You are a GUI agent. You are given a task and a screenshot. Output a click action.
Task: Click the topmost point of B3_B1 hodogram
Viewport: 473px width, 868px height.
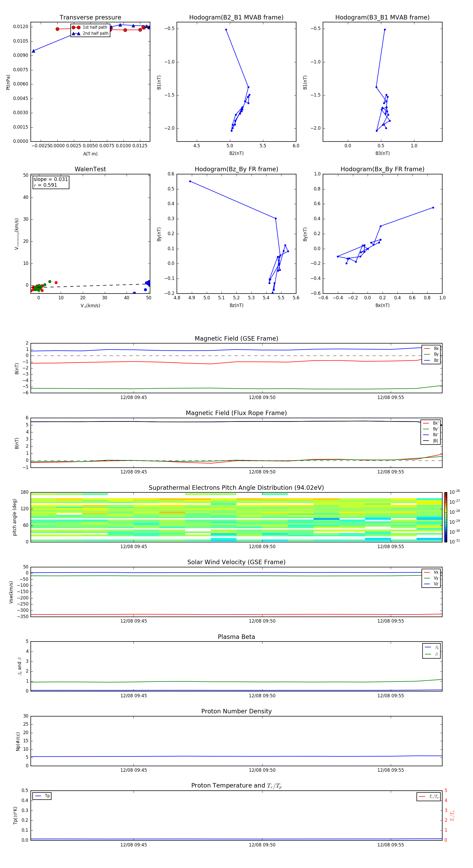click(385, 30)
